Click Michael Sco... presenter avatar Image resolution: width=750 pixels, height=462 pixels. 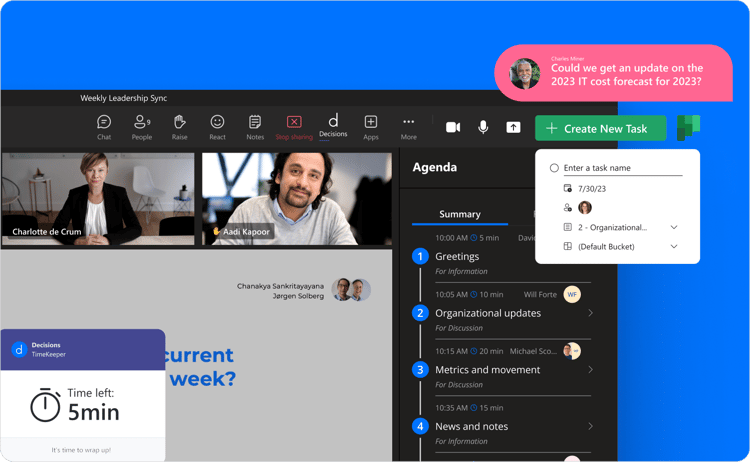click(572, 351)
